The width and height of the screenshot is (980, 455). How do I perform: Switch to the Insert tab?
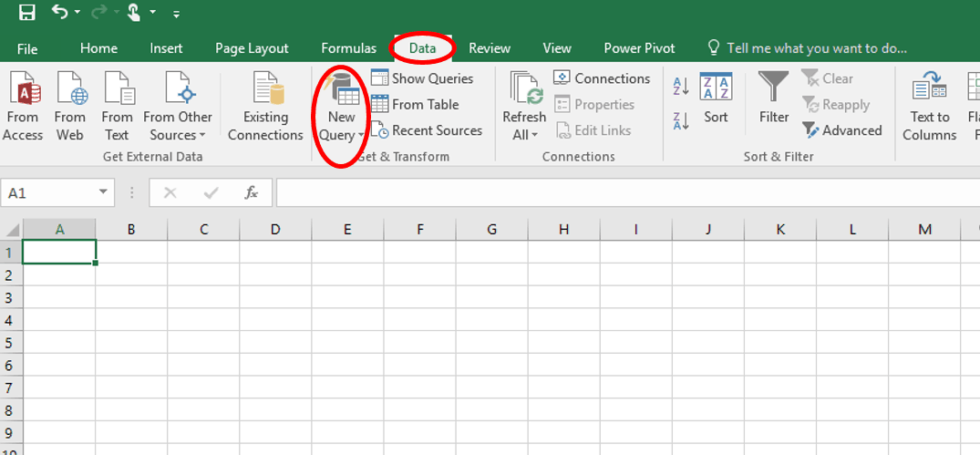point(166,48)
